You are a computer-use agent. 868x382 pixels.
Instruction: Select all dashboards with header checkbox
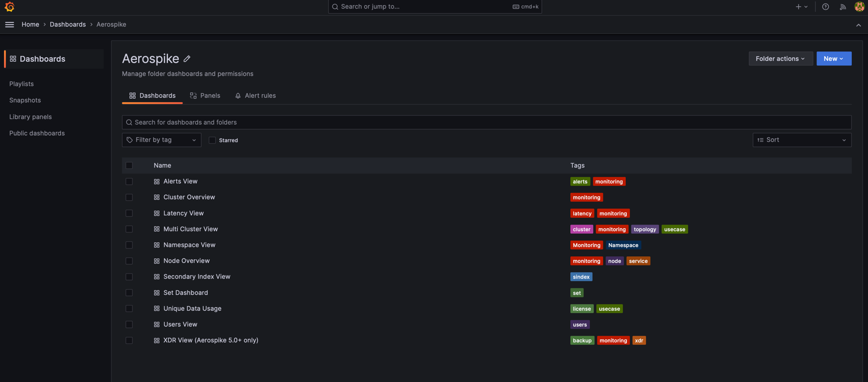[129, 165]
